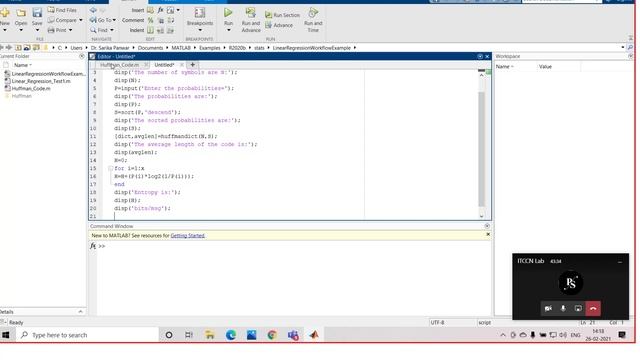Screen dimensions: 640x360
Task: Click the Save floppy disk icon
Action: pyautogui.click(x=37, y=13)
